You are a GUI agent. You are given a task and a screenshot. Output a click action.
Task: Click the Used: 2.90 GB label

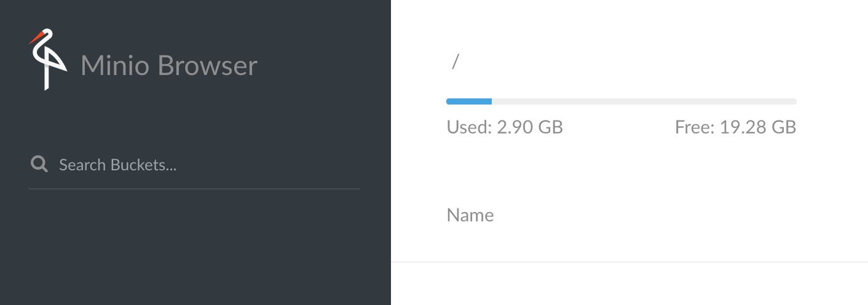pos(504,127)
